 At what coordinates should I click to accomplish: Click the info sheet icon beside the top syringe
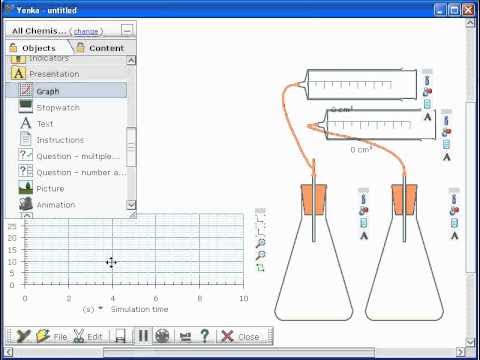point(427,104)
